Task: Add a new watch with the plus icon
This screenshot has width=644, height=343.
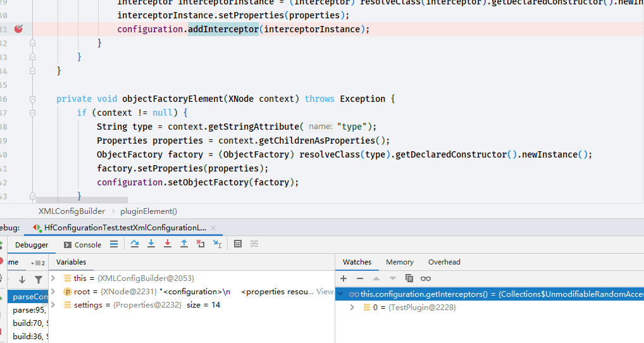Action: pos(344,278)
